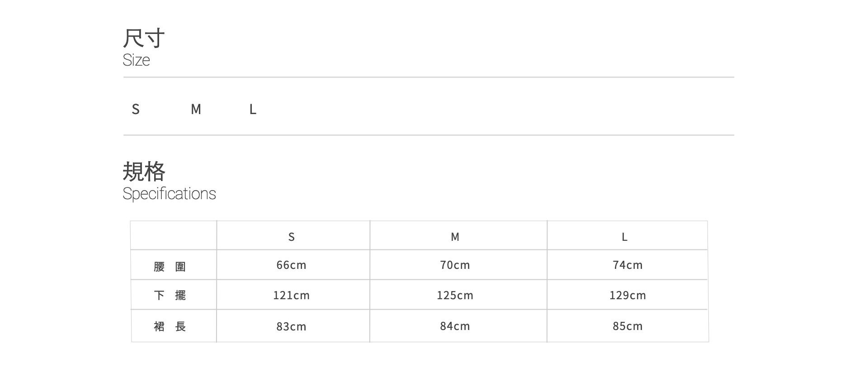Click the 121cm hem cell

[292, 295]
